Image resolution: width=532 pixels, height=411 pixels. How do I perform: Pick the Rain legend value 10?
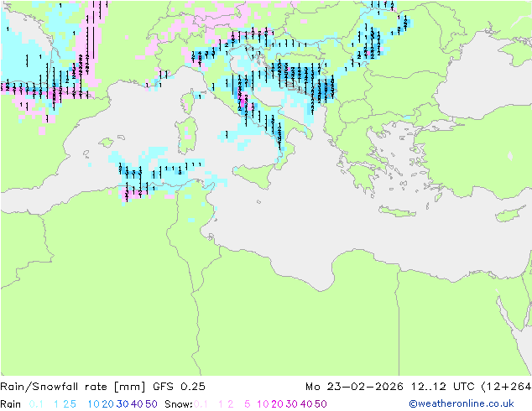pos(93,404)
